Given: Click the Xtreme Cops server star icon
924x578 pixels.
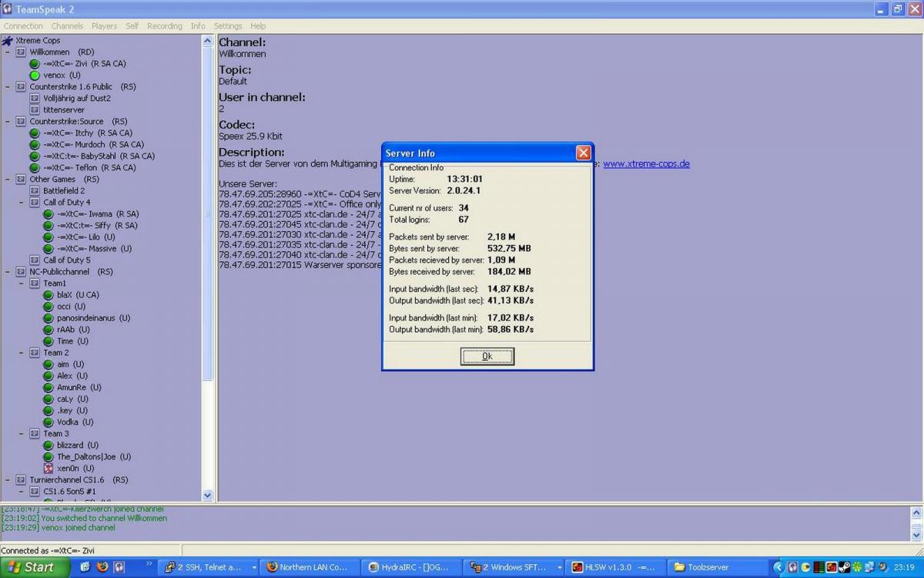Looking at the screenshot, I should [x=8, y=40].
